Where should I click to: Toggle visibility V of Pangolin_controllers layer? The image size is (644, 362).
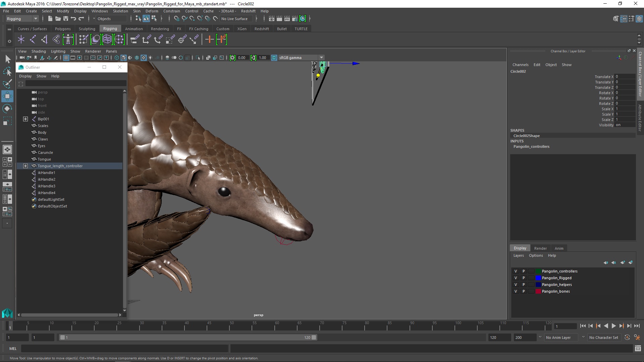516,271
